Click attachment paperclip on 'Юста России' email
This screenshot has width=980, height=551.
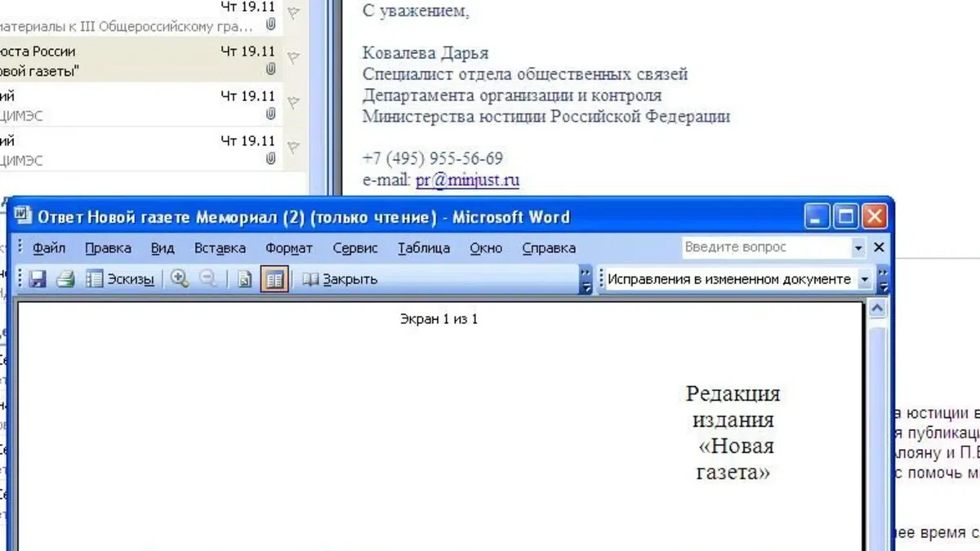[x=270, y=69]
